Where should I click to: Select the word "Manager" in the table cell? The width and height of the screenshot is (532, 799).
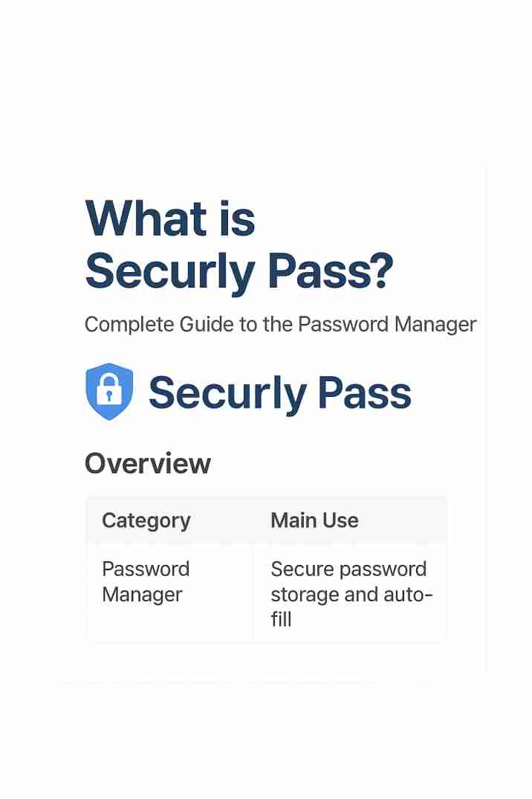(142, 595)
